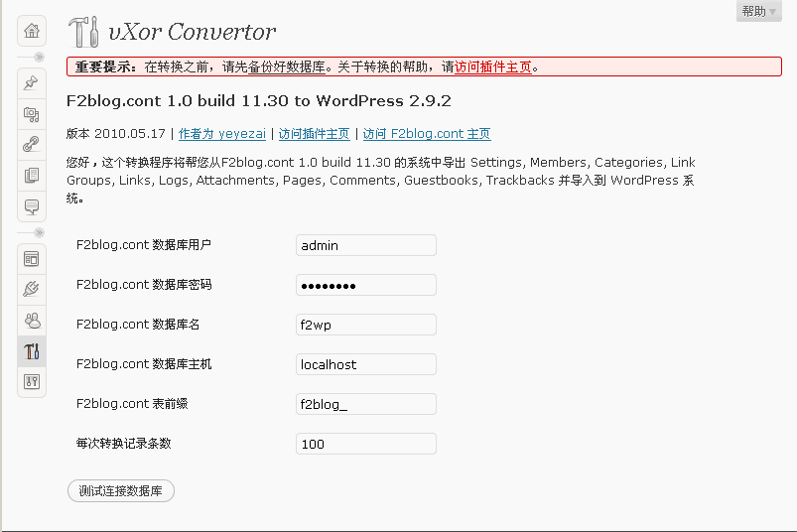Focus the database user field containing admin
Viewport: 797px width, 532px height.
point(366,245)
